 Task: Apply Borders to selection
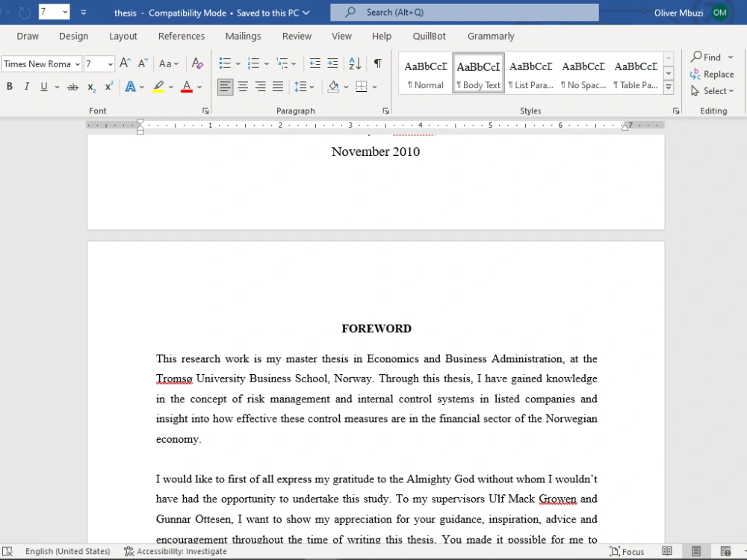362,87
